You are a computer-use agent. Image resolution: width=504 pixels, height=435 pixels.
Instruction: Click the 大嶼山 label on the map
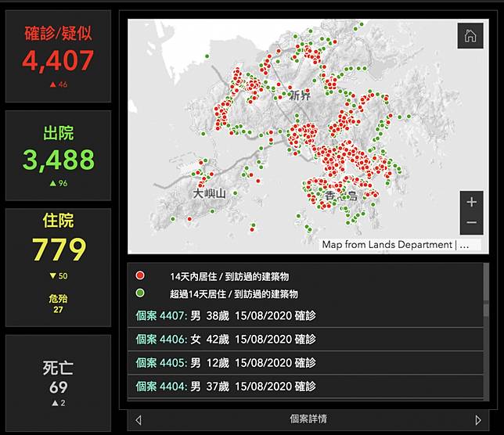(x=210, y=192)
